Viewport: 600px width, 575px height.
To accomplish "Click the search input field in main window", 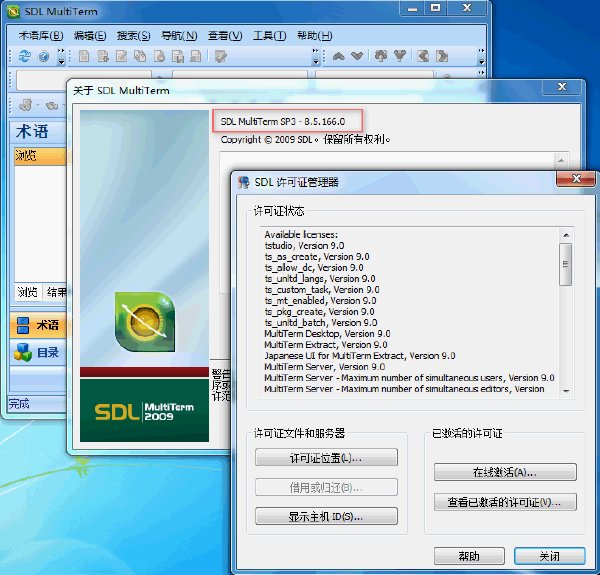I will click(x=83, y=80).
